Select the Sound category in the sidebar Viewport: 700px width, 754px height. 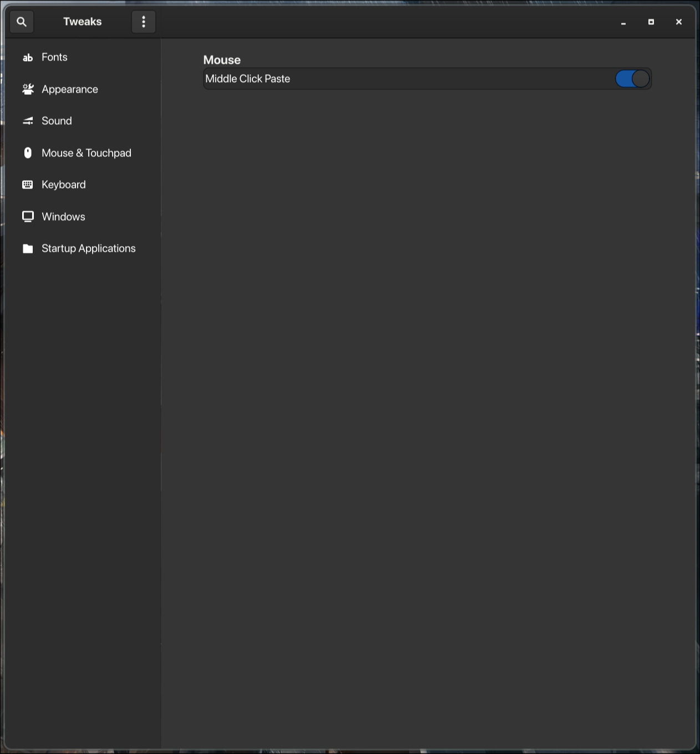coord(56,120)
